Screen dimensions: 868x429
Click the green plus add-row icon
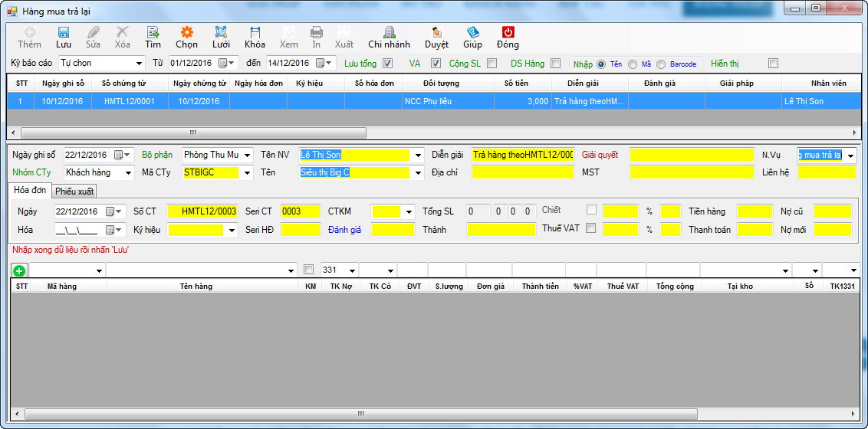19,271
